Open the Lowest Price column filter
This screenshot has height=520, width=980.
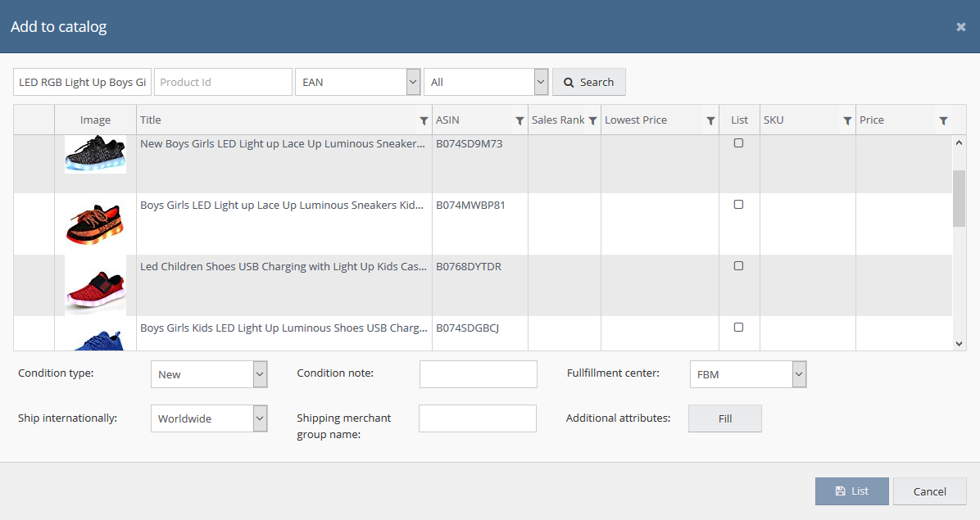pyautogui.click(x=710, y=120)
